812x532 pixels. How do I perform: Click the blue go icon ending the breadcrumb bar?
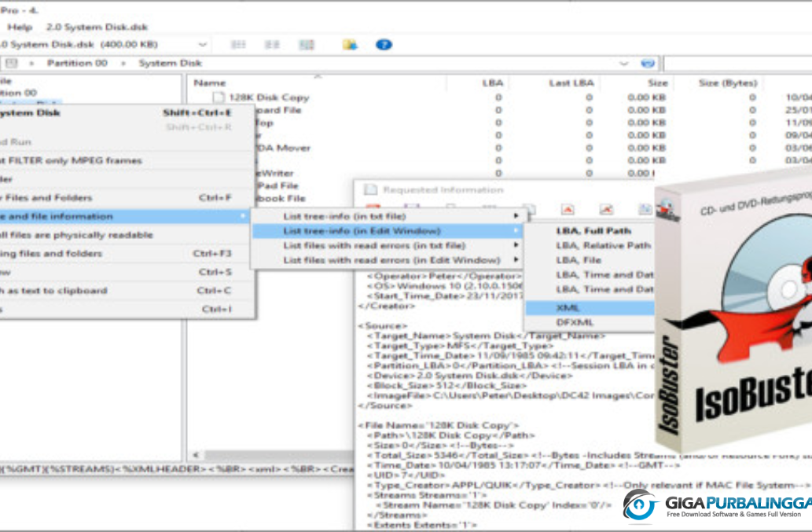coord(648,63)
